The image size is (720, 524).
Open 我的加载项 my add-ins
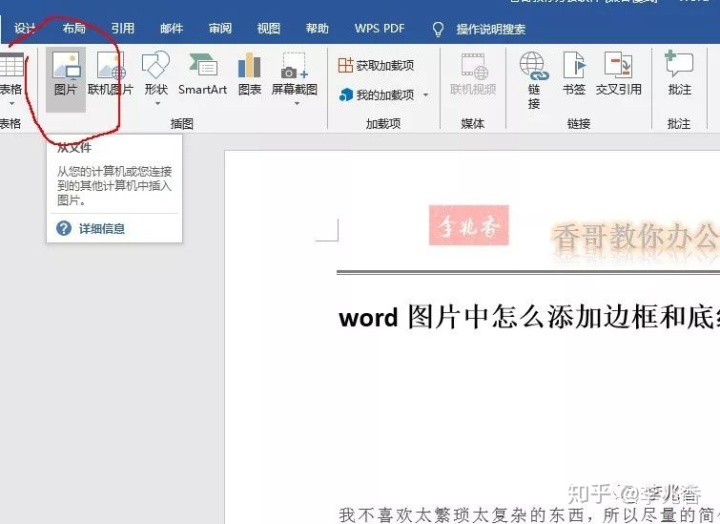(x=377, y=95)
